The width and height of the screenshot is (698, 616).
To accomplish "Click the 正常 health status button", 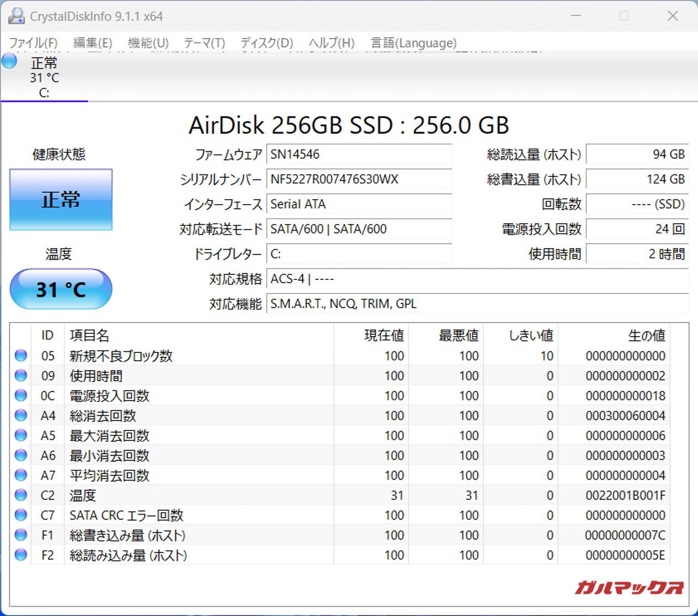I will [x=61, y=200].
